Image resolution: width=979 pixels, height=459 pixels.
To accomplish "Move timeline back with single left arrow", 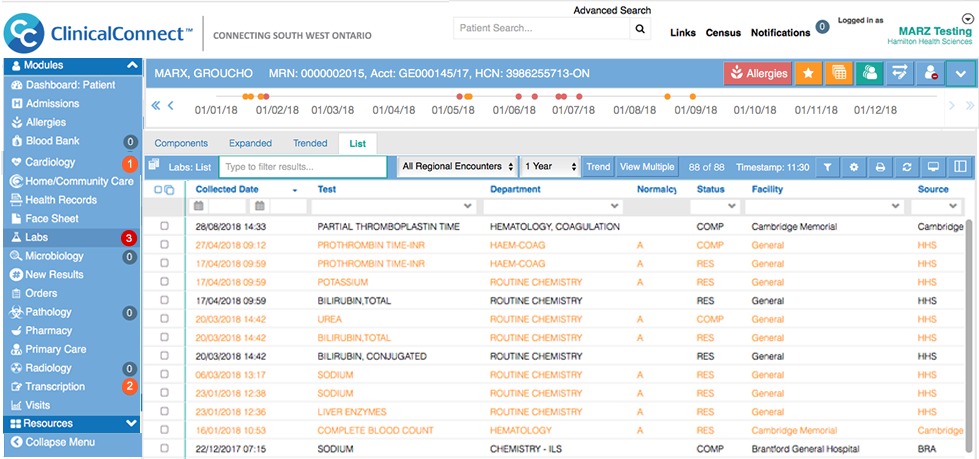I will [x=170, y=106].
